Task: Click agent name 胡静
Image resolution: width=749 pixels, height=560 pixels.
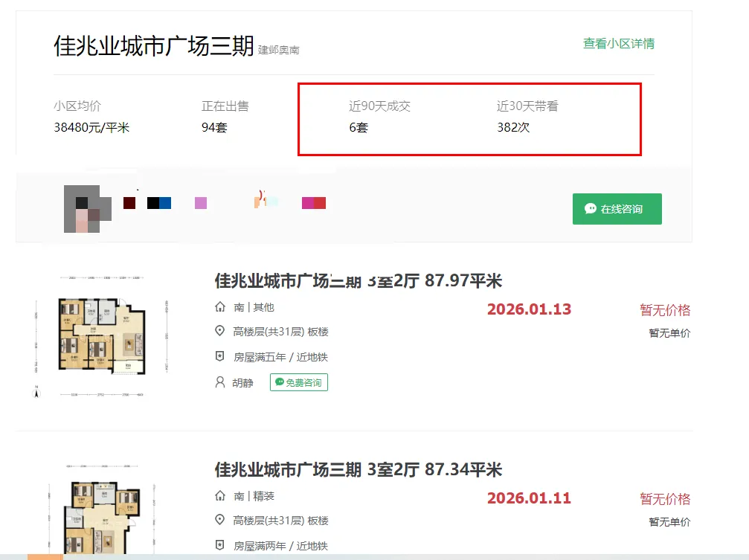Action: (x=242, y=383)
